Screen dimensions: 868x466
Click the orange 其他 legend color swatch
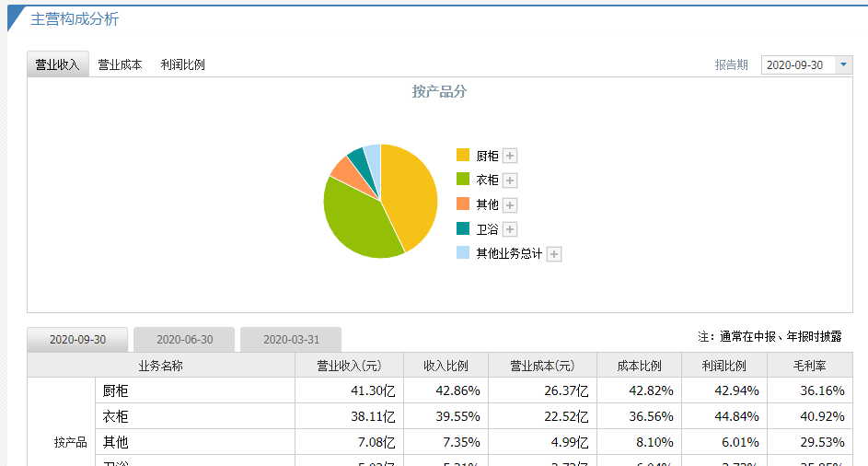(463, 204)
